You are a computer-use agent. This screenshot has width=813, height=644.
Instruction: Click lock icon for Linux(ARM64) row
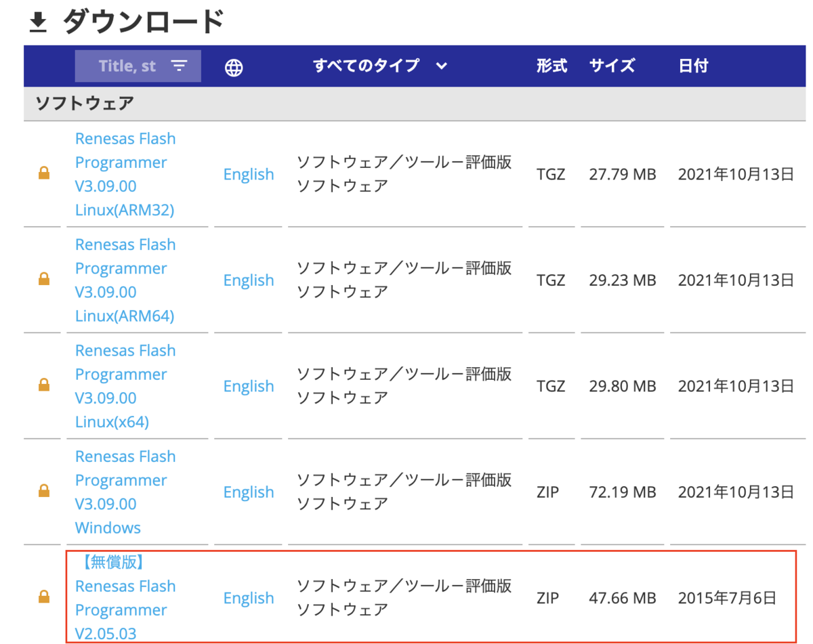(x=44, y=280)
